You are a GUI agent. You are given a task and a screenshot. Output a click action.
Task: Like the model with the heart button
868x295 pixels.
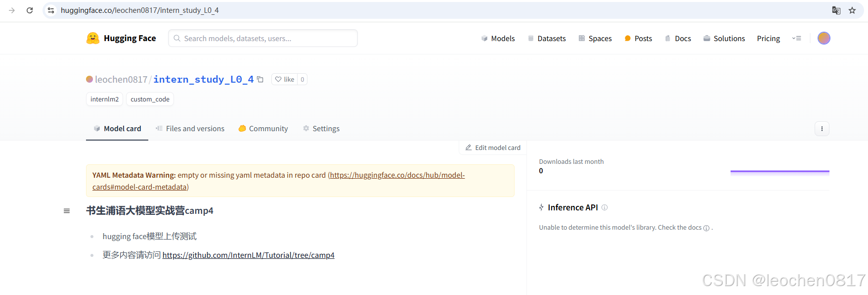[x=284, y=79]
